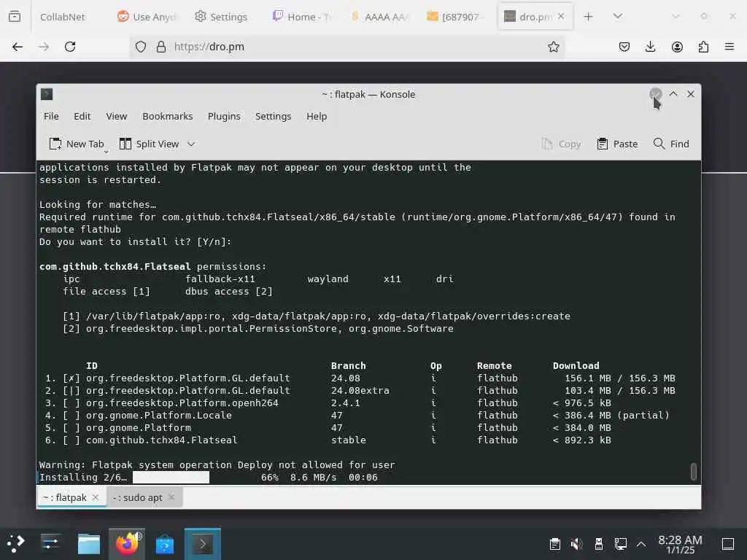Open Firefox View icon at tab bar start
The width and height of the screenshot is (747, 560).
pyautogui.click(x=15, y=17)
